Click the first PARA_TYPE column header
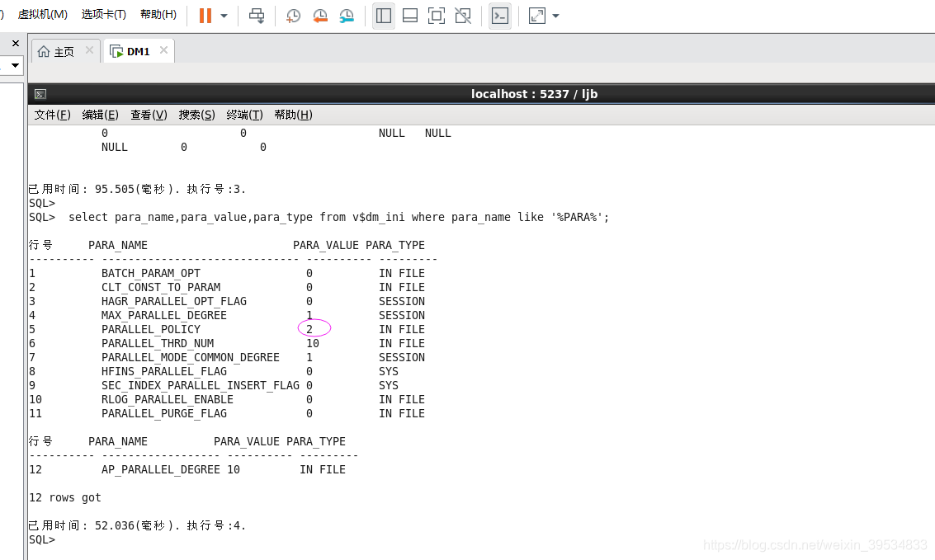 [395, 246]
